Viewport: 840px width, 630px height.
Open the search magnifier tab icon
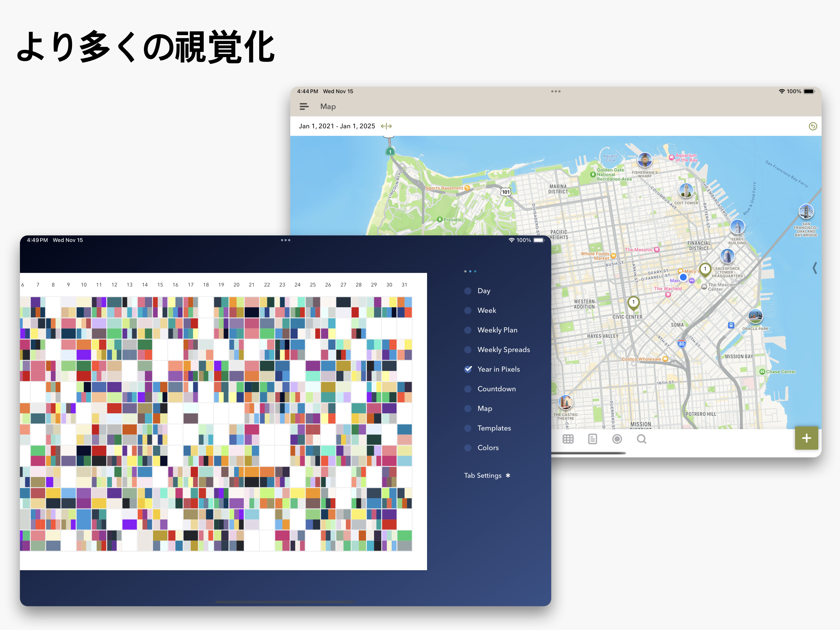[641, 439]
